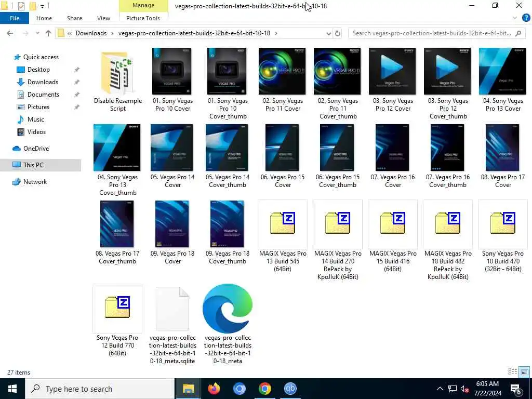Screen dimensions: 532x399
Task: Go back with the Back arrow
Action: pyautogui.click(x=10, y=33)
